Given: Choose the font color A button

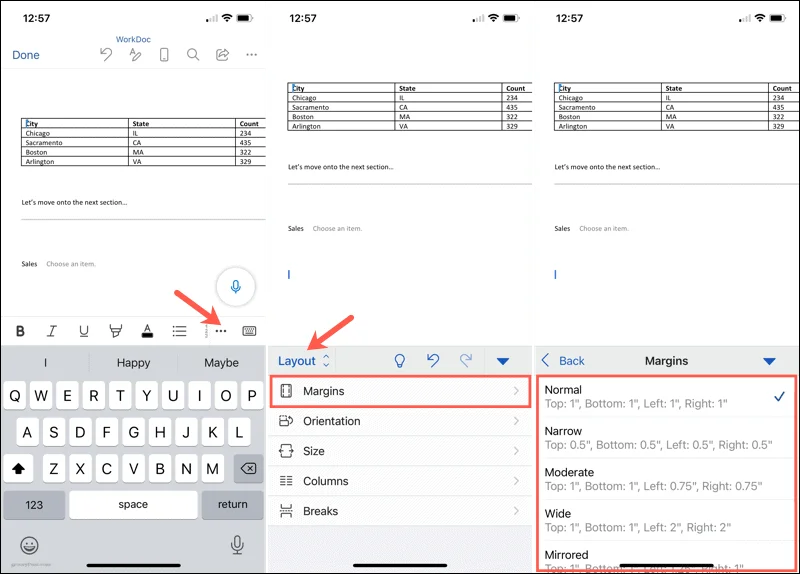Looking at the screenshot, I should click(x=147, y=331).
